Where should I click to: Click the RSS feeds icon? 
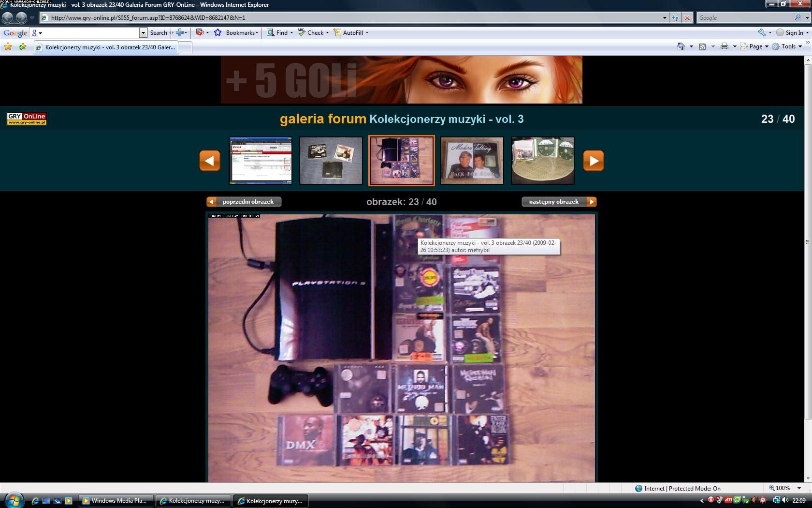click(x=702, y=46)
